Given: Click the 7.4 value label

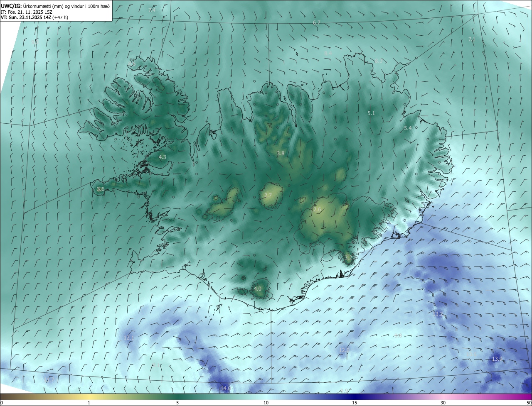Looking at the screenshot, I should [x=152, y=10].
